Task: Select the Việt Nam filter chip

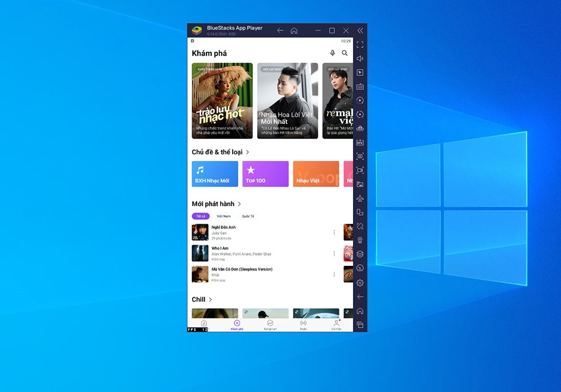Action: point(224,216)
